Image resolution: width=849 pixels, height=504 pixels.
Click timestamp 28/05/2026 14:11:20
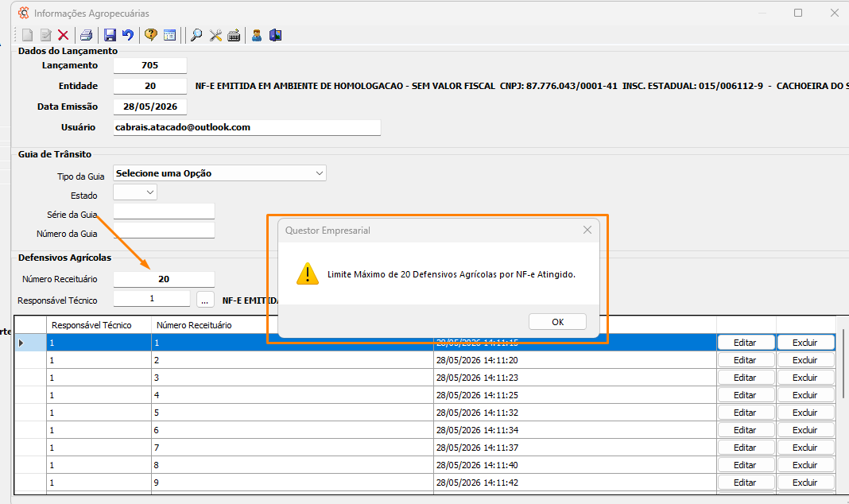[477, 360]
